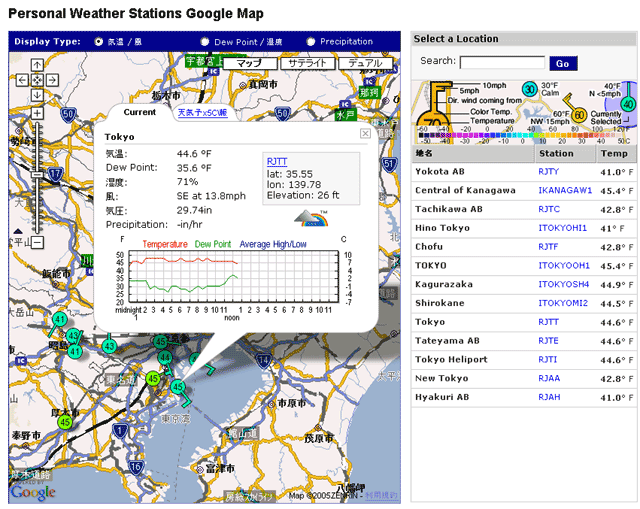Select Tachikawa AB row name

click(x=449, y=209)
